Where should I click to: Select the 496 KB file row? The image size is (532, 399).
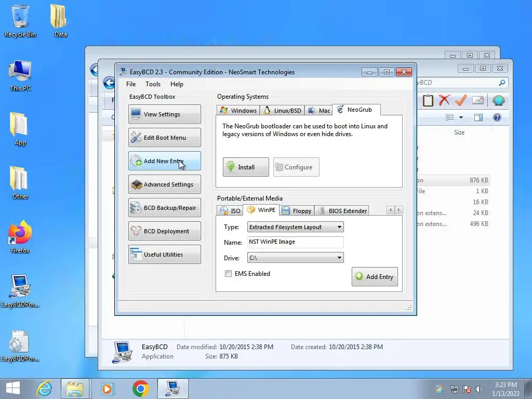[453, 223]
